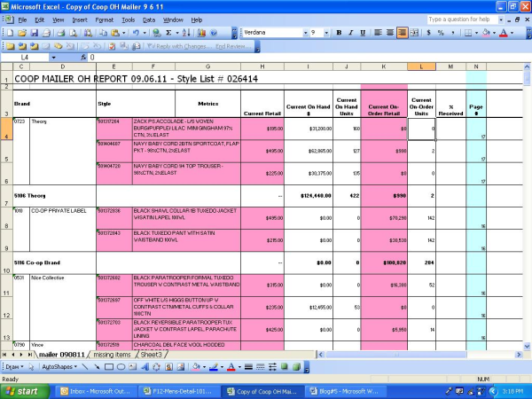
Task: Toggle underline formatting in the toolbar
Action: pos(364,33)
